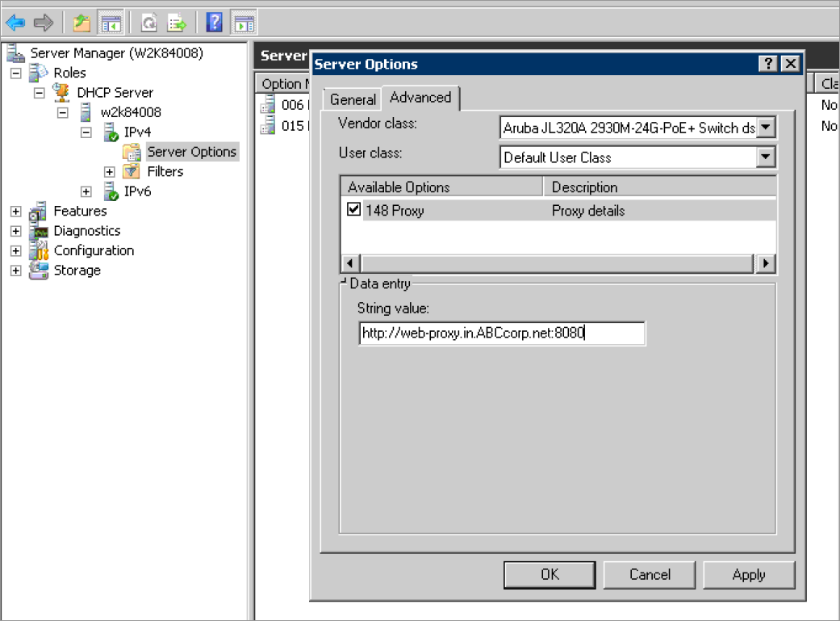Click the Forward arrow toolbar icon

point(44,23)
